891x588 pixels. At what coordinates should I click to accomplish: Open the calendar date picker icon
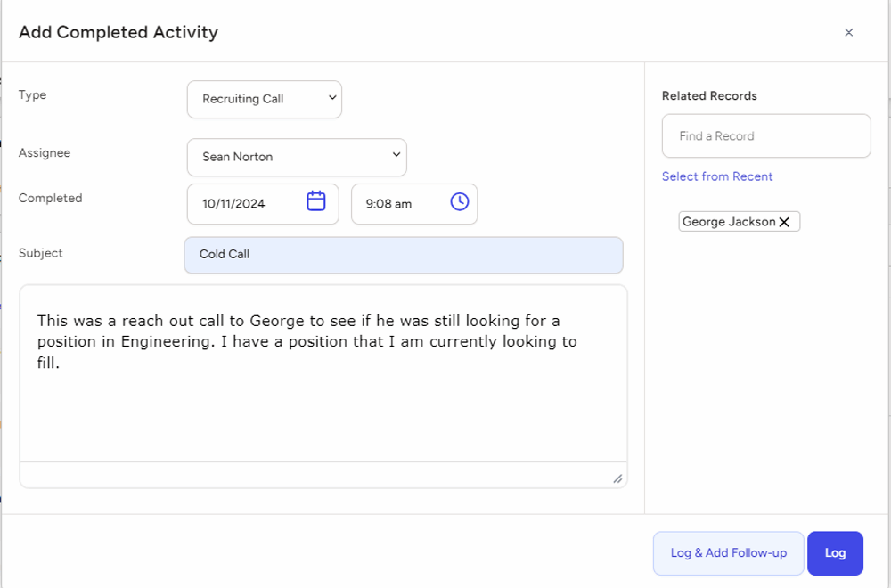pos(315,202)
